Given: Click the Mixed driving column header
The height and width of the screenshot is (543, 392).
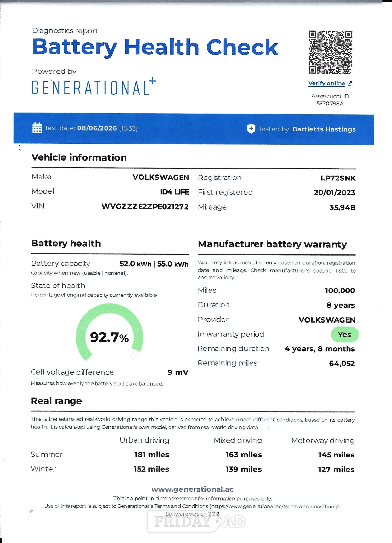Looking at the screenshot, I should click(x=238, y=440).
